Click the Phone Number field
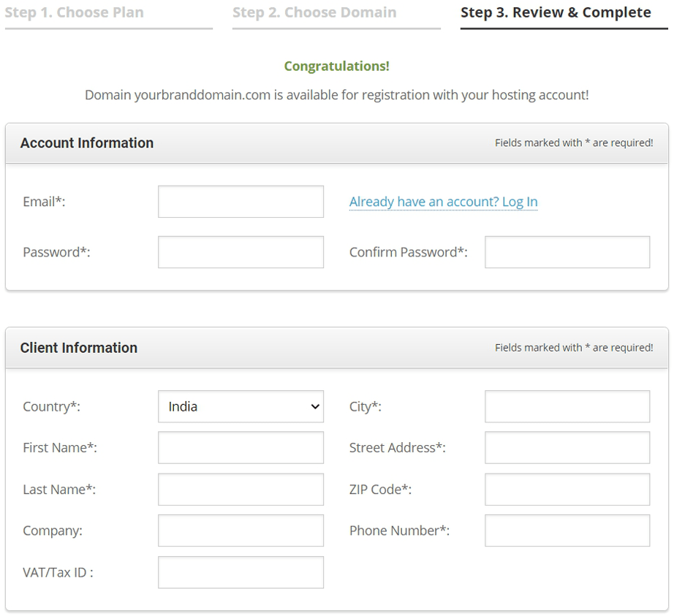Screen dimensions: 674x616 [567, 531]
